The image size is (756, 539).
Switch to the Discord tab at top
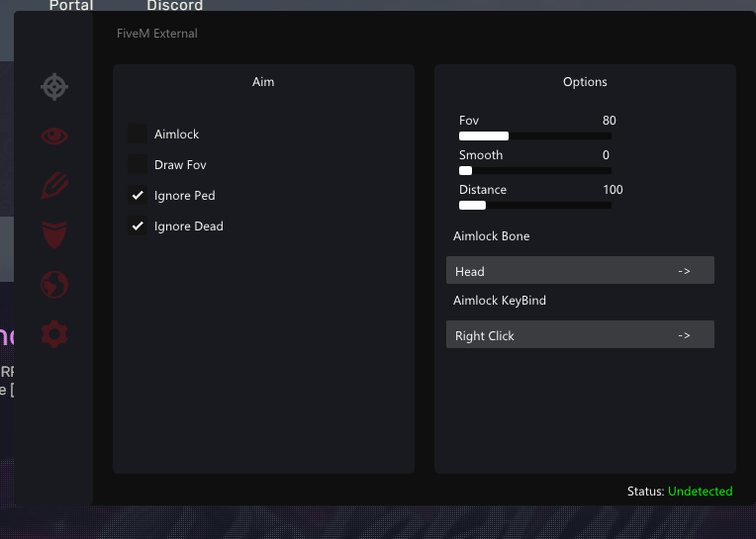[x=175, y=6]
